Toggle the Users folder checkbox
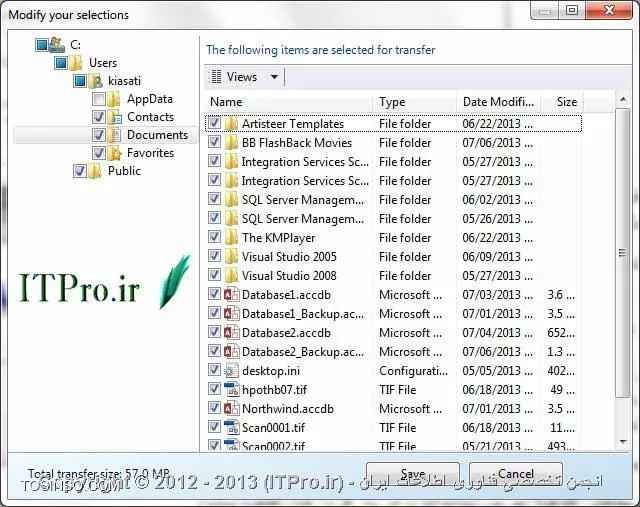This screenshot has width=640, height=507. [61, 63]
